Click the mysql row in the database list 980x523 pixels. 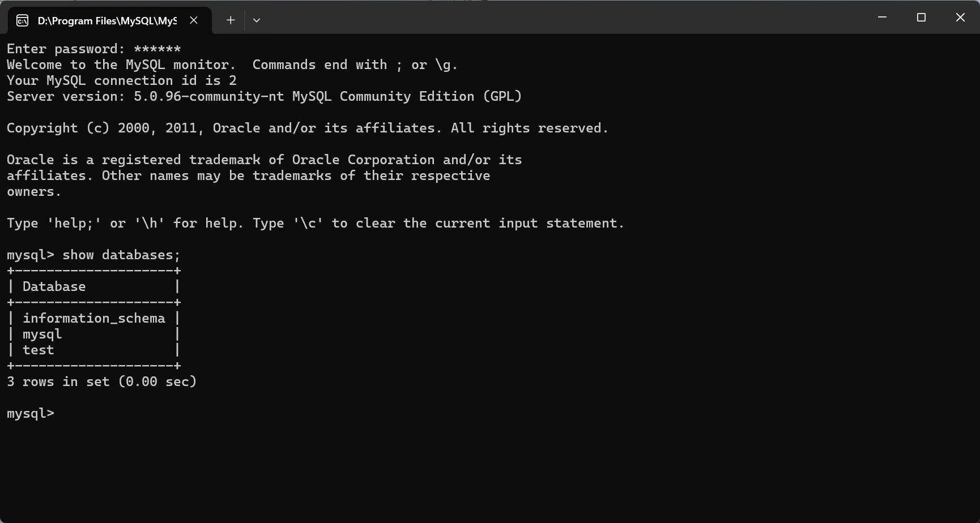point(42,335)
